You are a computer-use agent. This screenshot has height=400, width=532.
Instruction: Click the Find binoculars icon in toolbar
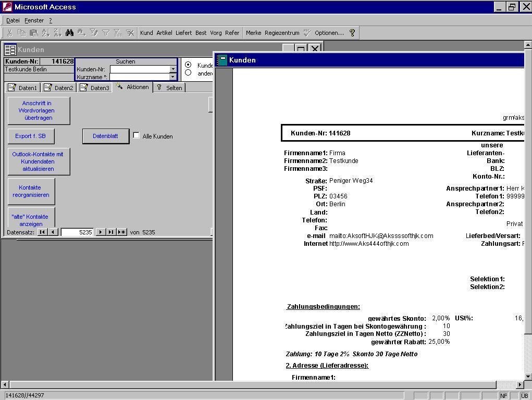click(x=69, y=33)
